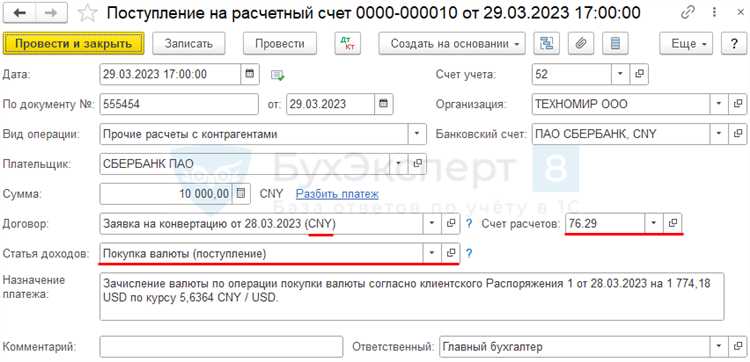The height and width of the screenshot is (362, 750).
Task: Open calendar for the 'от' date field
Action: 384,104
